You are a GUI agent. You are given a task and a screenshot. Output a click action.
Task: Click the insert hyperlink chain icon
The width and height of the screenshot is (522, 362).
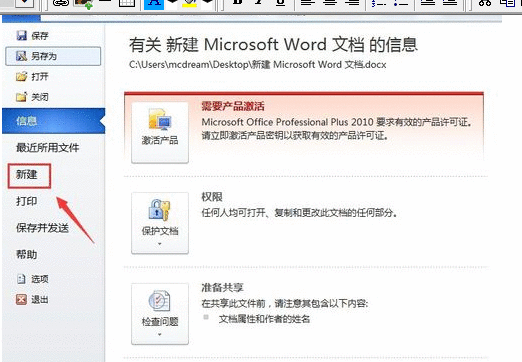tap(61, 3)
